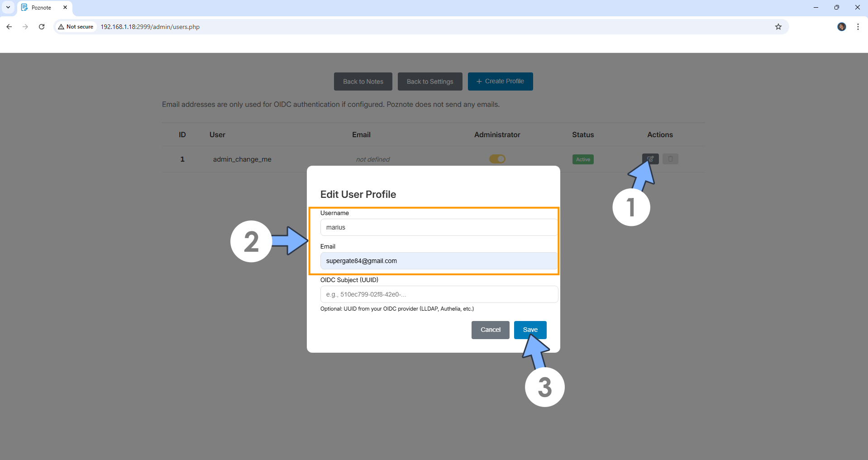Screen dimensions: 868x460
Task: Navigate back with the browser back arrow
Action: [x=9, y=27]
